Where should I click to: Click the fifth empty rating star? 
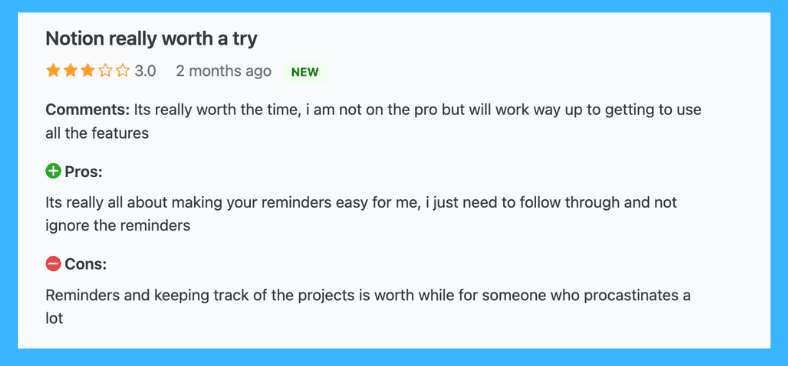coord(122,71)
